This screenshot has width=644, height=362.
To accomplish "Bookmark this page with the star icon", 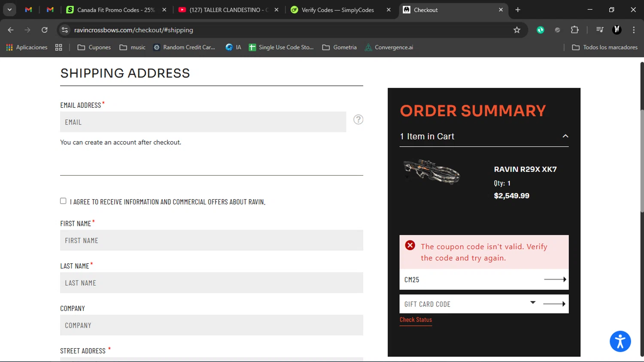I will [x=517, y=30].
